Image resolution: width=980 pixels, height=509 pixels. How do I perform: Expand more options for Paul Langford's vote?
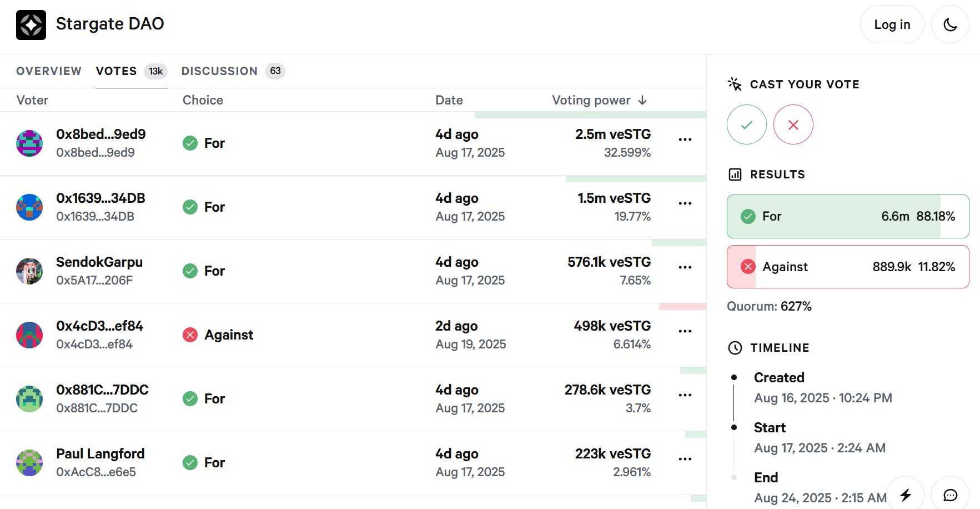pyautogui.click(x=685, y=459)
